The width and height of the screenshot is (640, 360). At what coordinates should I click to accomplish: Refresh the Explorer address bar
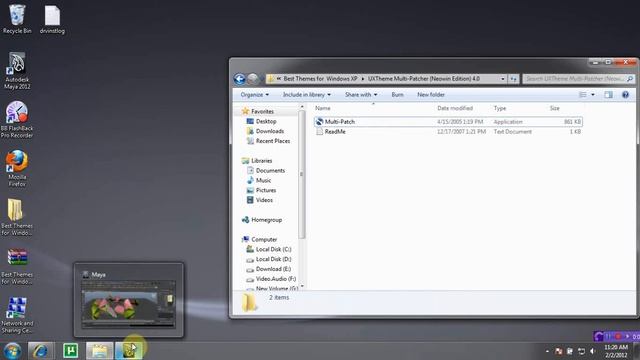point(513,79)
